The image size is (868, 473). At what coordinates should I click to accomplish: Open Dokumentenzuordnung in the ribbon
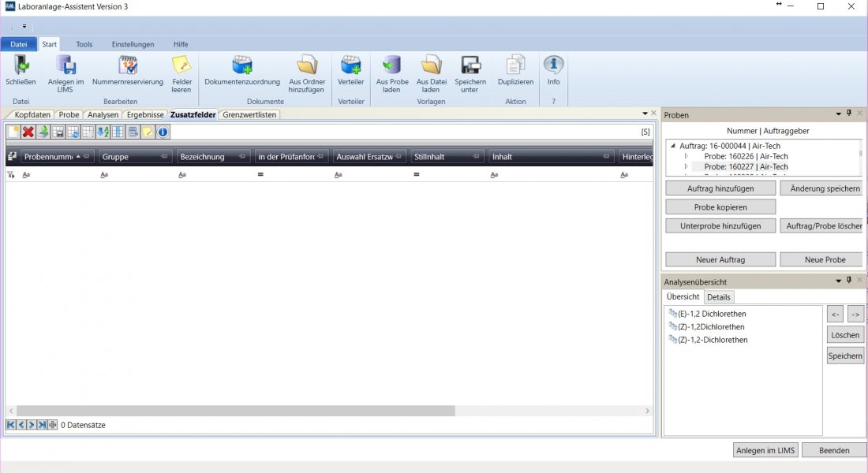pyautogui.click(x=242, y=65)
